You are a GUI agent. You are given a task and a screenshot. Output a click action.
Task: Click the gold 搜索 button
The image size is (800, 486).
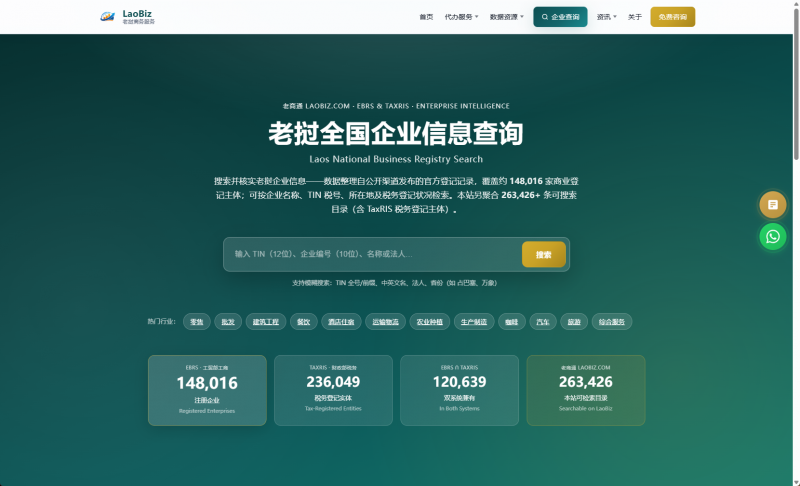click(543, 254)
